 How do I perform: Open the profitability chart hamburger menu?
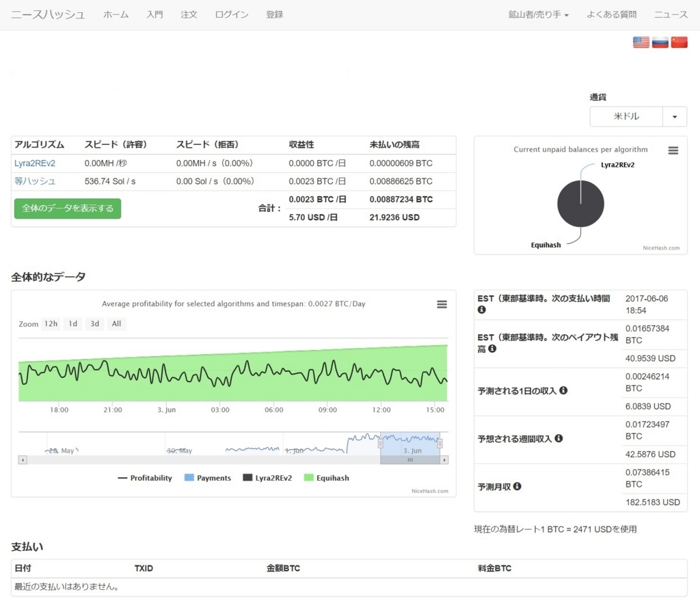[442, 304]
